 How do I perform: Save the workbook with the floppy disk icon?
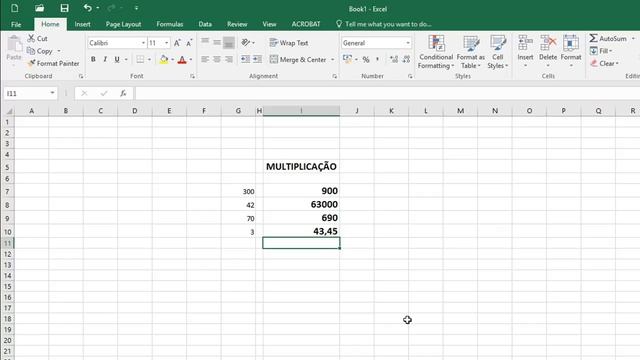(x=64, y=8)
